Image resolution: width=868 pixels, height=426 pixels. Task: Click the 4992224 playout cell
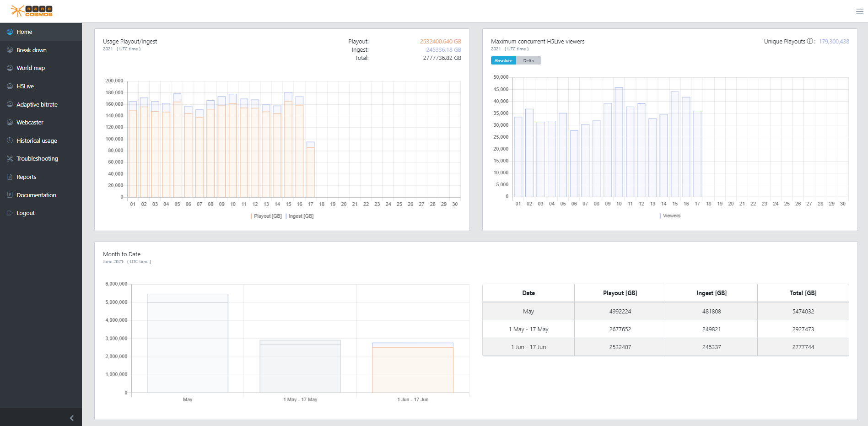[620, 311]
